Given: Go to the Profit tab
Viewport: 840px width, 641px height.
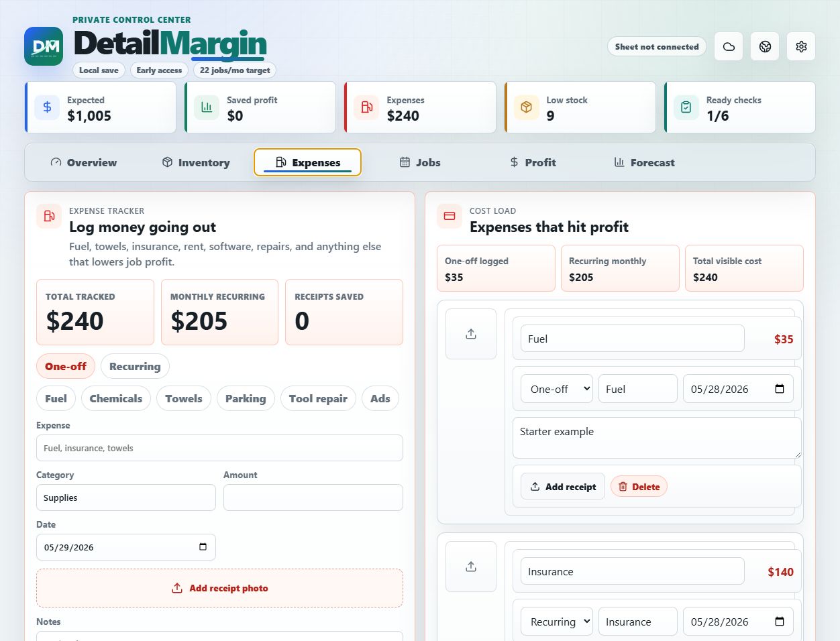Looking at the screenshot, I should pos(533,162).
